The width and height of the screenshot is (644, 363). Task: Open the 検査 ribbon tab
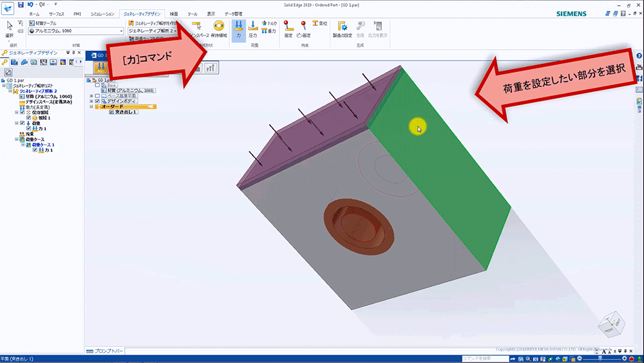click(174, 14)
